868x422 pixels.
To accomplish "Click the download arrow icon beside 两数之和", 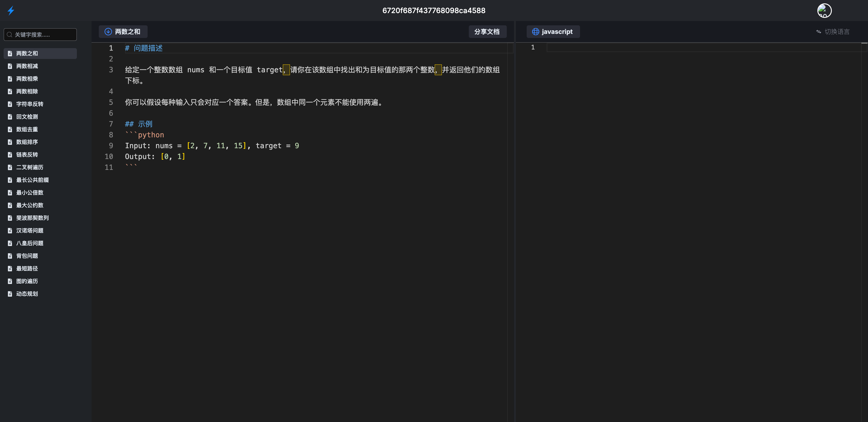I will 108,32.
